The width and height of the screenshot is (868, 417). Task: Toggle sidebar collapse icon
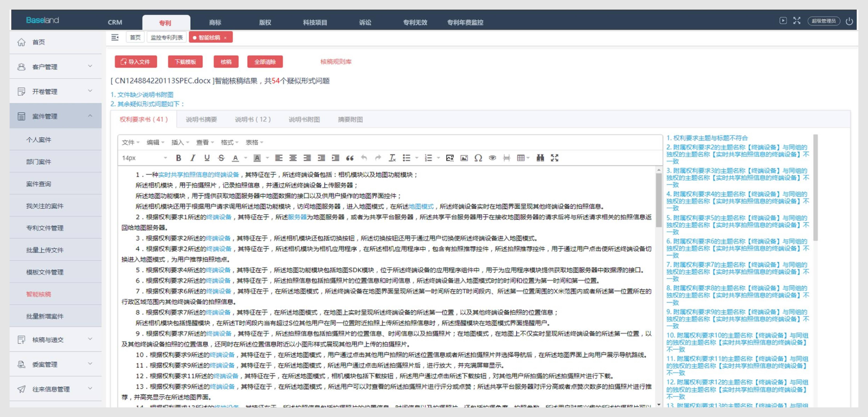coord(115,37)
